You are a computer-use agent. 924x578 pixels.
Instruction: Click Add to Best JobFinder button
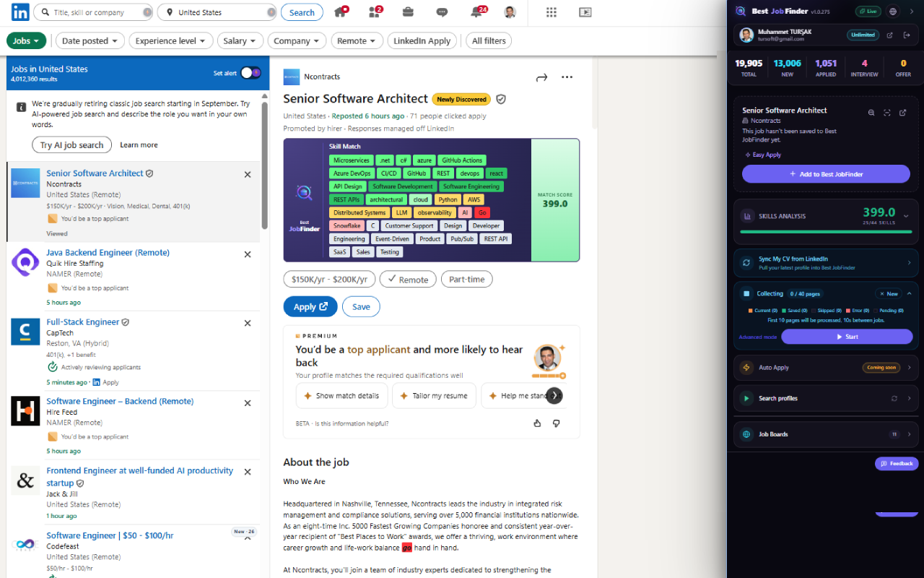point(826,174)
